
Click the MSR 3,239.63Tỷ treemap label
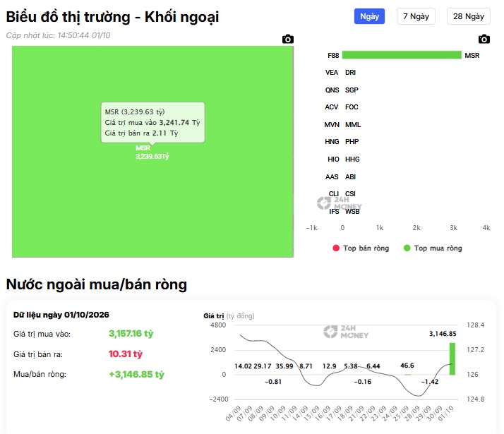coord(152,152)
